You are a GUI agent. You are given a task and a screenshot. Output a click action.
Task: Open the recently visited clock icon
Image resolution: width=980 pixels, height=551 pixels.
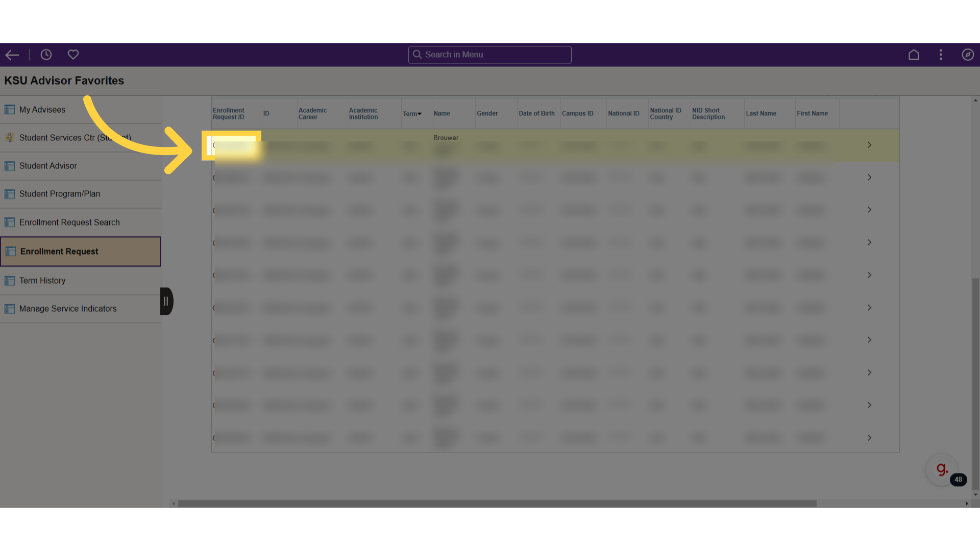click(46, 55)
